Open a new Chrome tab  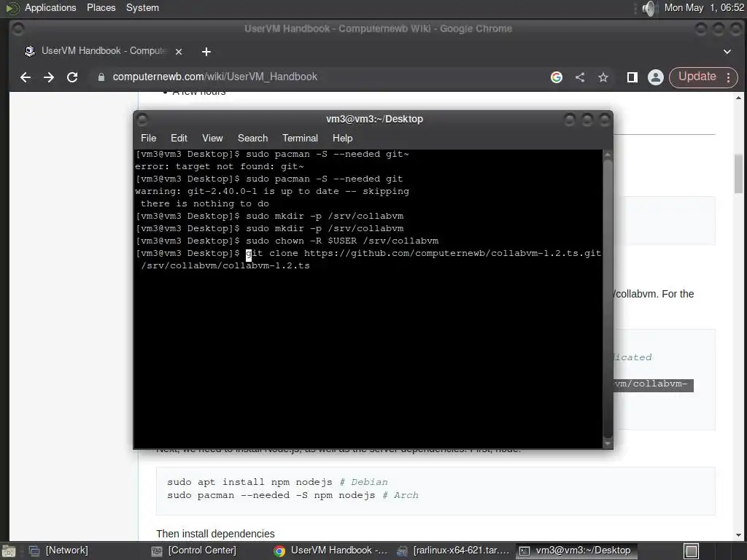coord(206,52)
